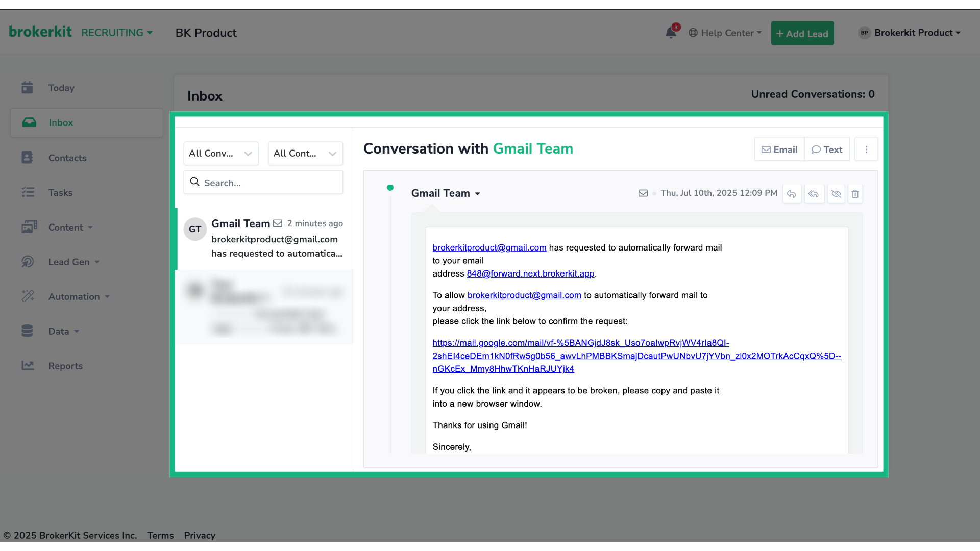Open the notifications bell
980x551 pixels.
click(671, 33)
